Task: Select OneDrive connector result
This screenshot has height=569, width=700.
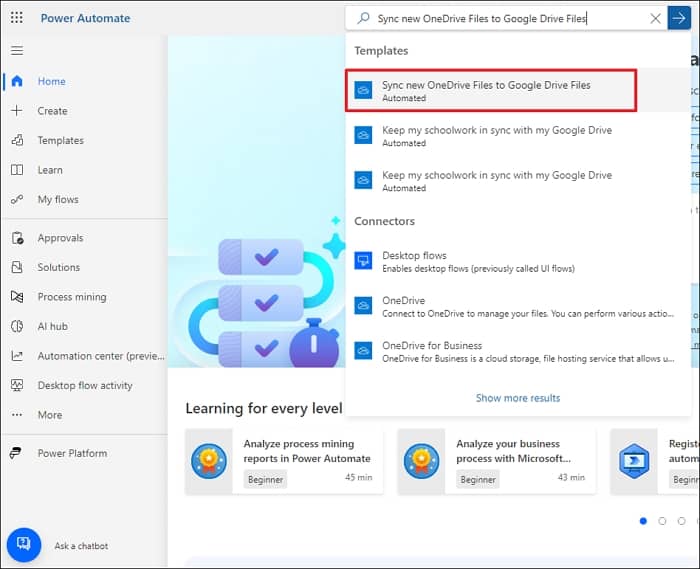Action: [x=518, y=306]
